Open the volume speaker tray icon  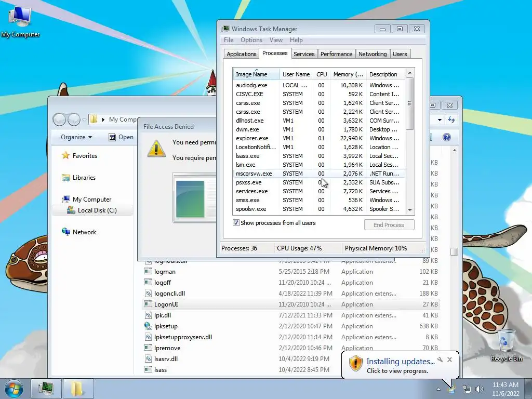(x=479, y=389)
